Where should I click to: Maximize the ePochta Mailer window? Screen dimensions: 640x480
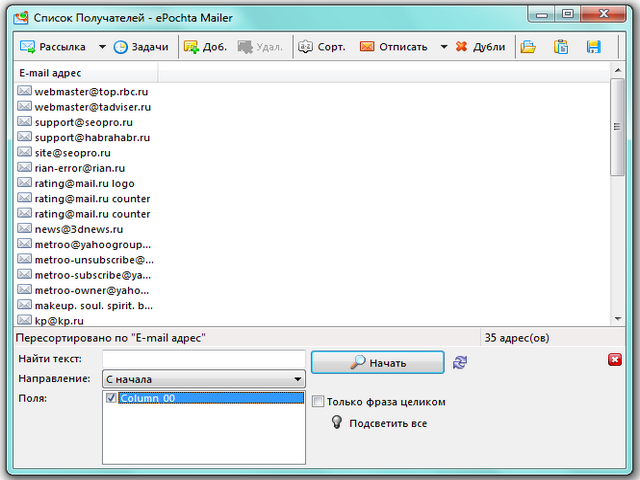coord(567,14)
